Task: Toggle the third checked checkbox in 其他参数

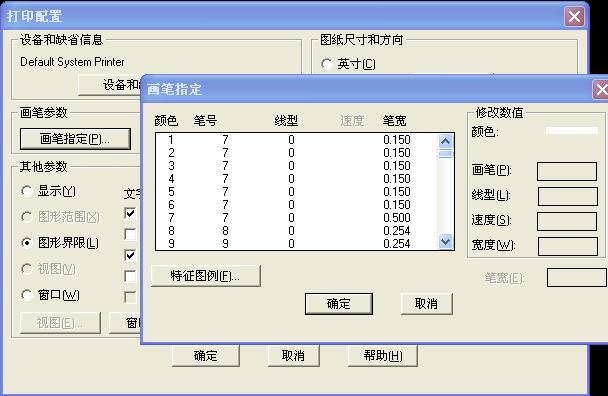Action: tap(130, 255)
